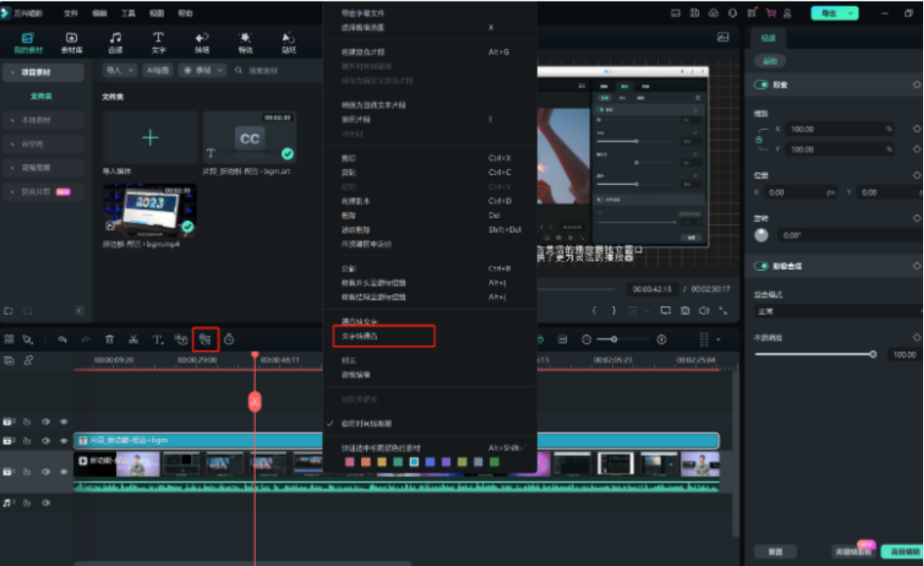Expand the green 导出 export button dropdown arrow
The width and height of the screenshot is (924, 566).
click(x=851, y=13)
